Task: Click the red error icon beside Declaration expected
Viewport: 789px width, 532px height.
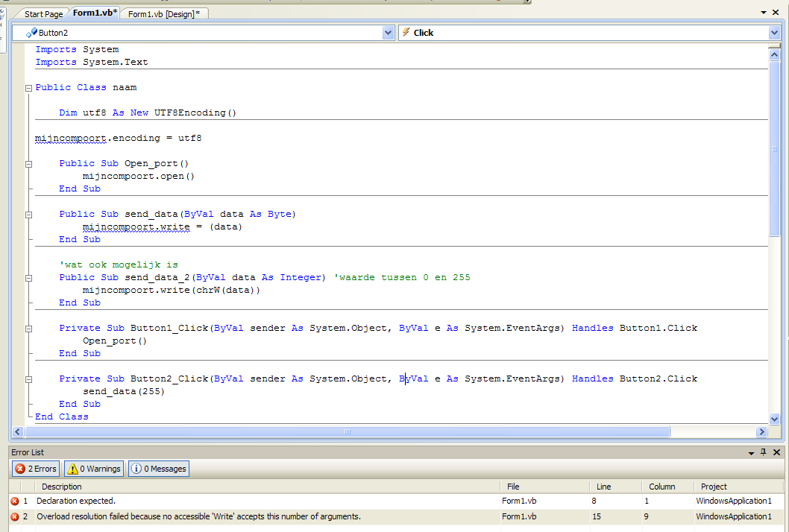Action: tap(15, 501)
